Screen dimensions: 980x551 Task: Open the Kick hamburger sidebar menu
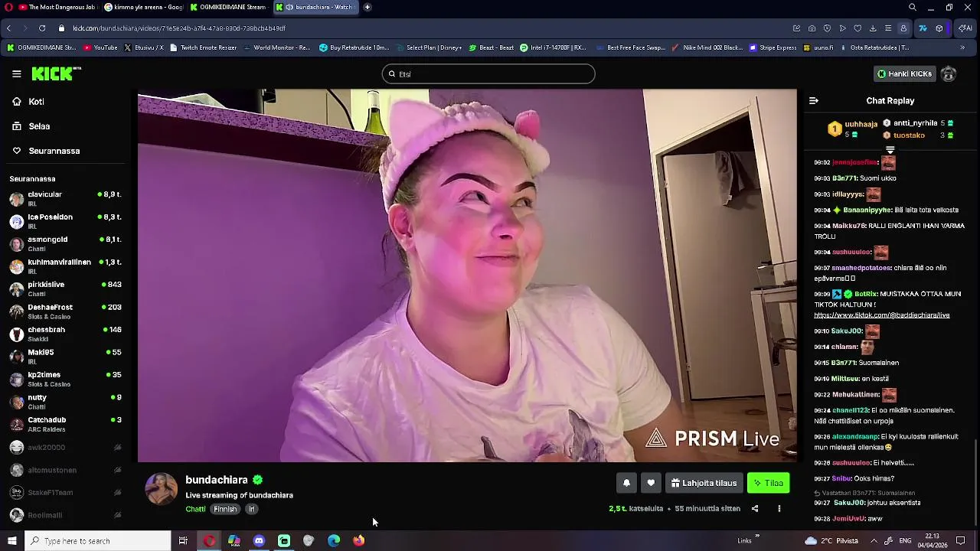(x=16, y=73)
